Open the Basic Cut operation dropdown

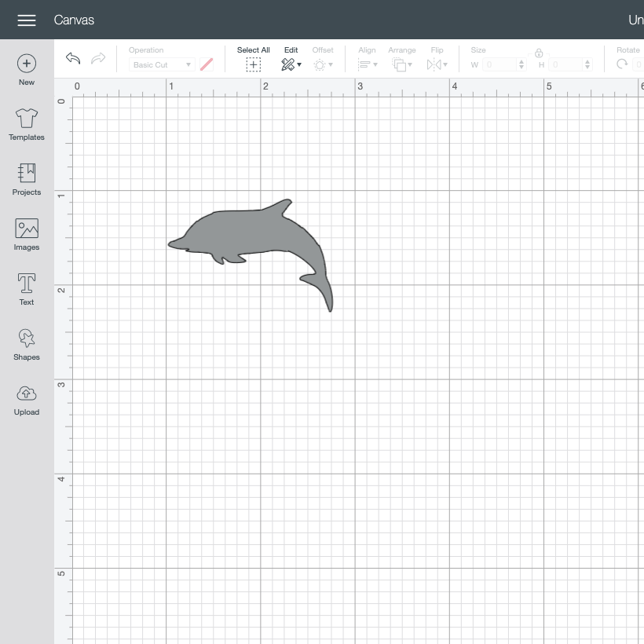[162, 64]
